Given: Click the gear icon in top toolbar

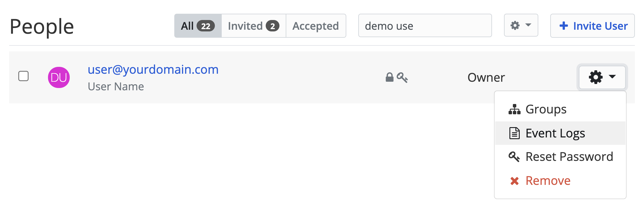Looking at the screenshot, I should click(515, 25).
